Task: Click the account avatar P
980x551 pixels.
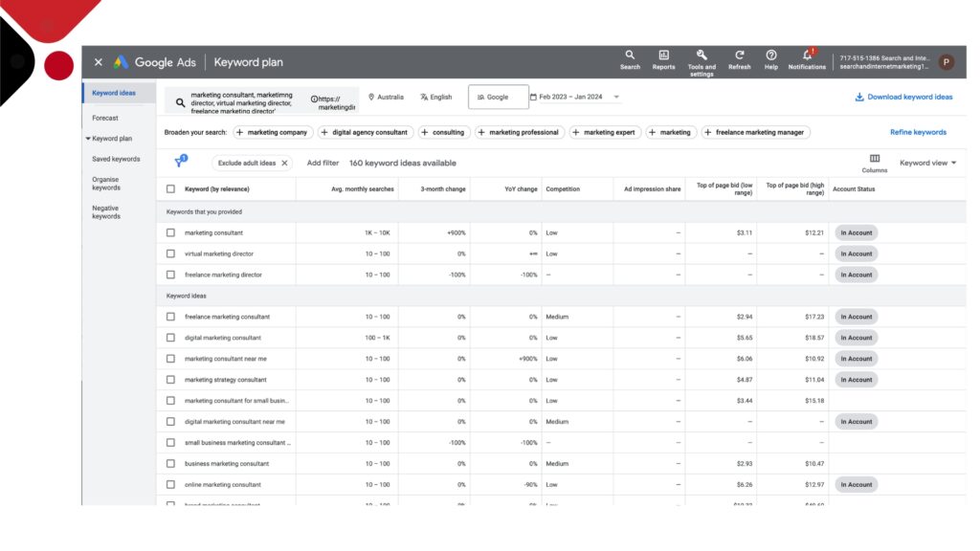Action: (x=947, y=62)
